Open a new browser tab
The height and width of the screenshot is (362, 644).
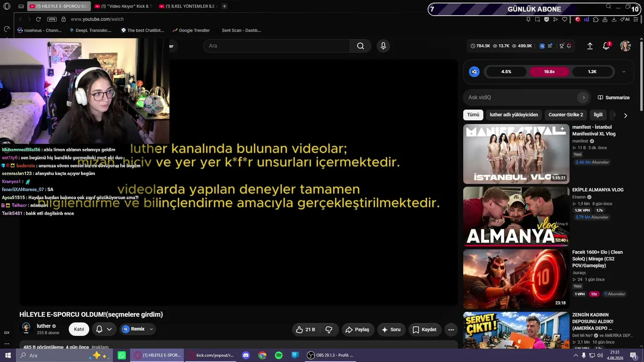tap(224, 7)
